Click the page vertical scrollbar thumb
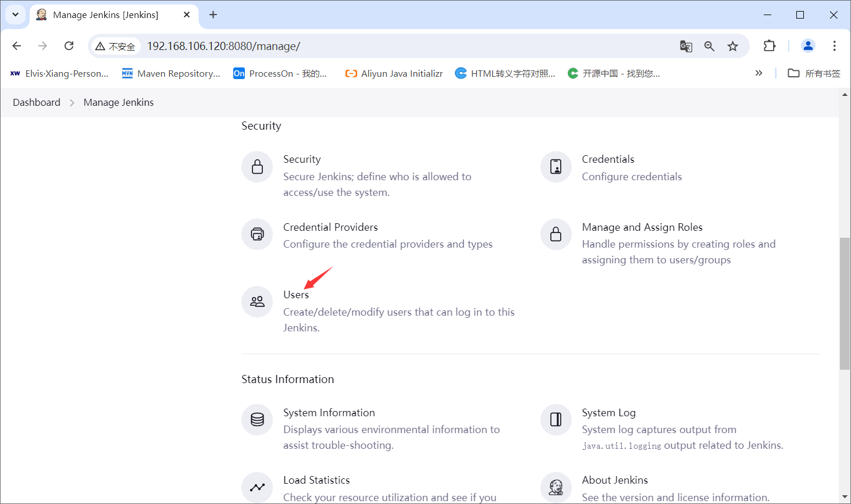The height and width of the screenshot is (504, 851). (x=845, y=303)
